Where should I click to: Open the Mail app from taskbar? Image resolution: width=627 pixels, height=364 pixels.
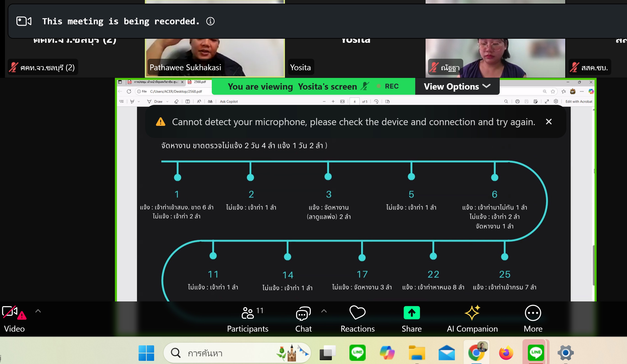[447, 353]
